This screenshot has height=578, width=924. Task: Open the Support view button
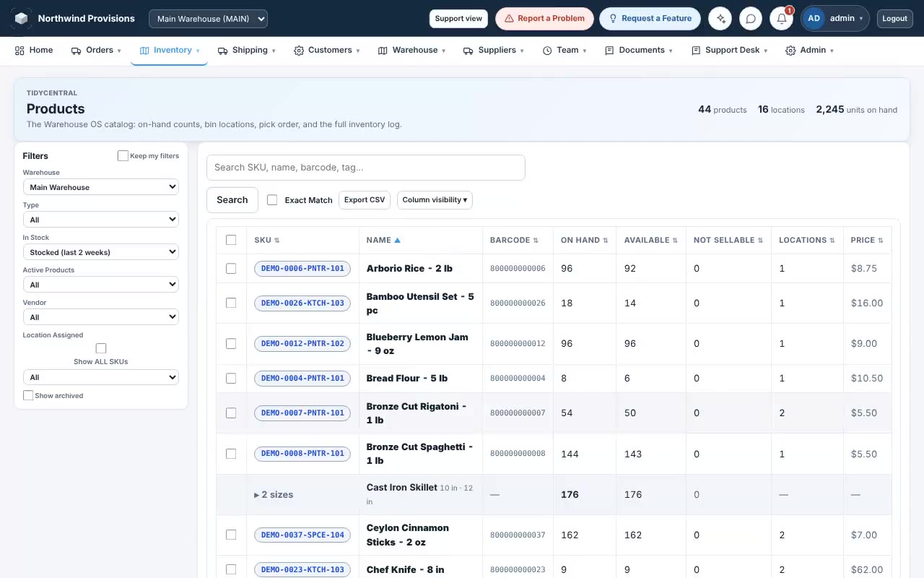(x=458, y=19)
